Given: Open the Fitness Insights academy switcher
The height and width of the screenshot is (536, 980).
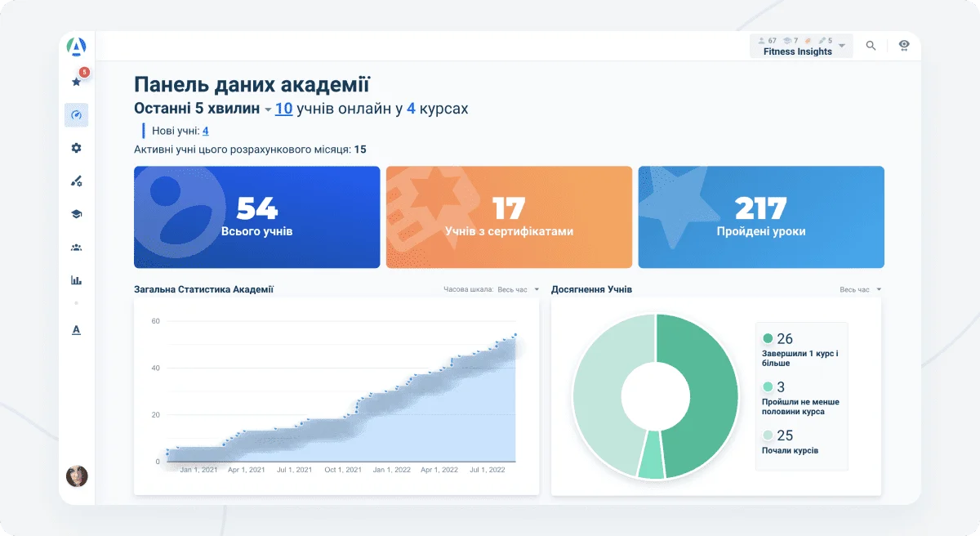Looking at the screenshot, I should 801,46.
